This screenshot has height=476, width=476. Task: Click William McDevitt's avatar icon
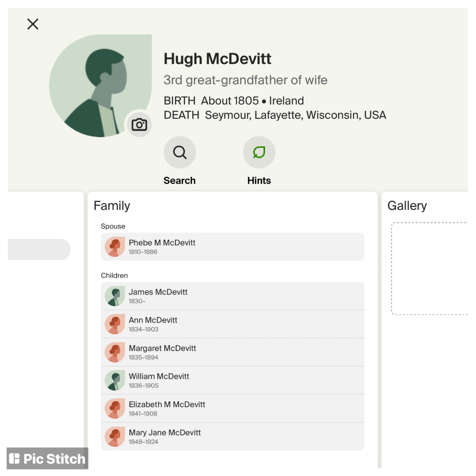[x=115, y=380]
